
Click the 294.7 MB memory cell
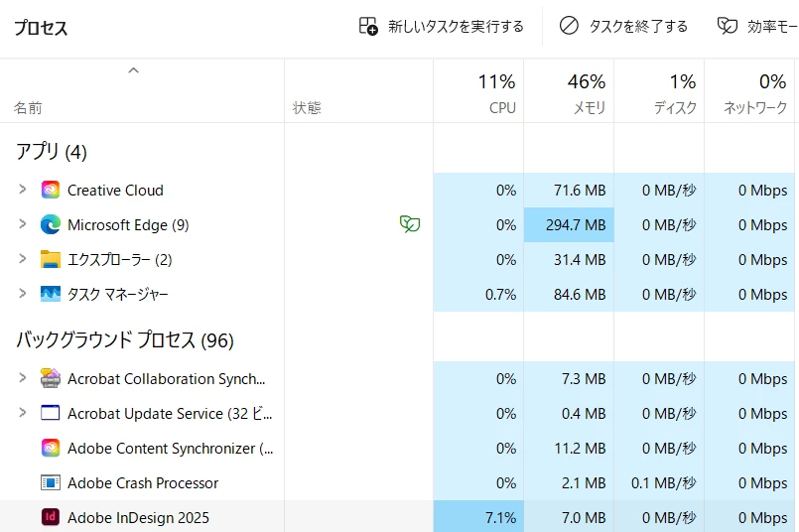coord(569,224)
